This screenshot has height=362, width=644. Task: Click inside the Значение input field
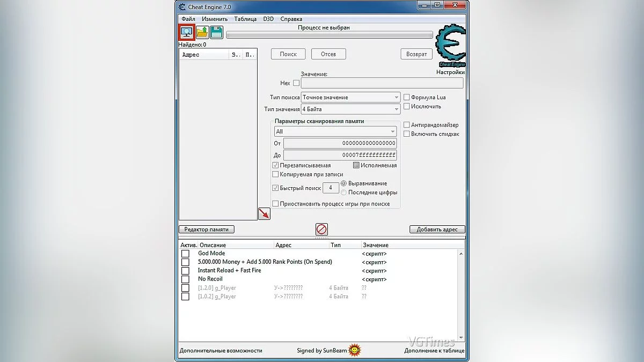(381, 83)
